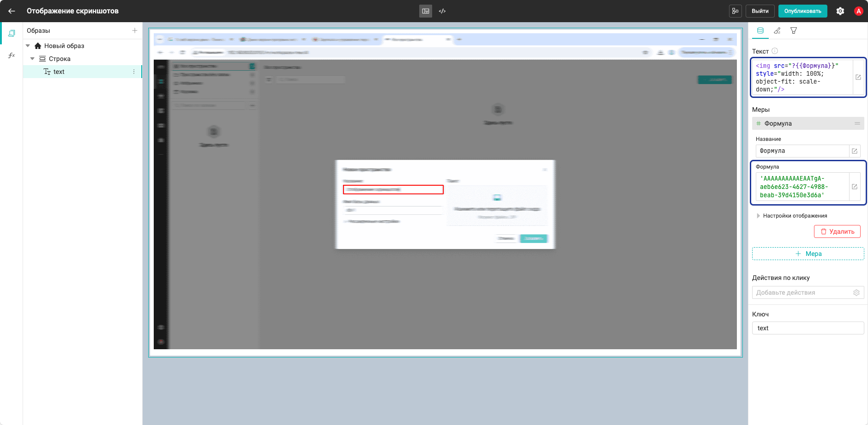Open the fx formulas sidebar panel
The height and width of the screenshot is (425, 868).
click(x=12, y=55)
